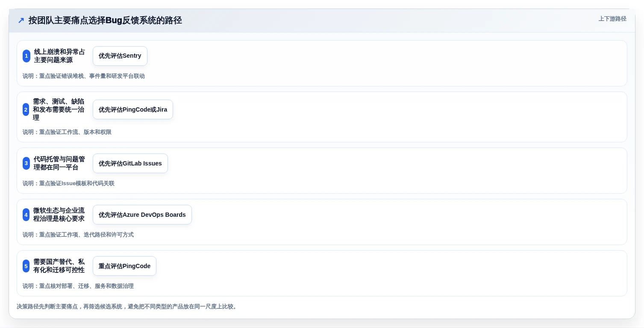Click the footer sentence starting 决策路径先判断主要痛点
This screenshot has width=644, height=328.
click(127, 307)
